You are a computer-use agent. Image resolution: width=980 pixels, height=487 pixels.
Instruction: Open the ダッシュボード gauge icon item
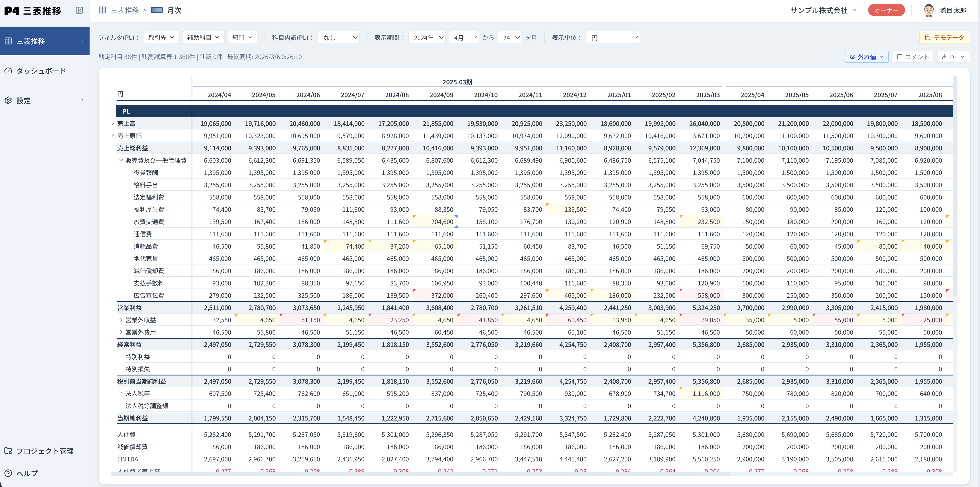(x=8, y=71)
